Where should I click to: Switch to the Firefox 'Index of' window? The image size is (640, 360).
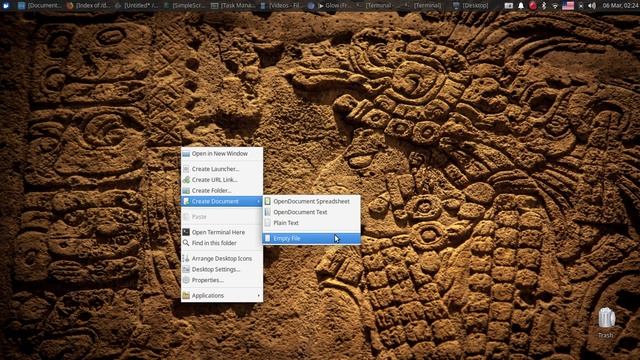88,6
